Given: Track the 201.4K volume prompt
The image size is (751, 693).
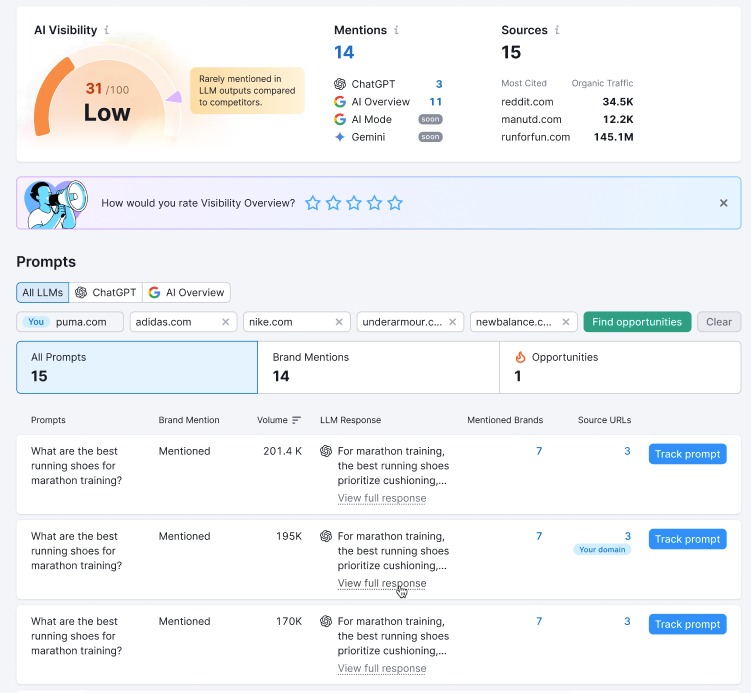Looking at the screenshot, I should click(x=687, y=454).
